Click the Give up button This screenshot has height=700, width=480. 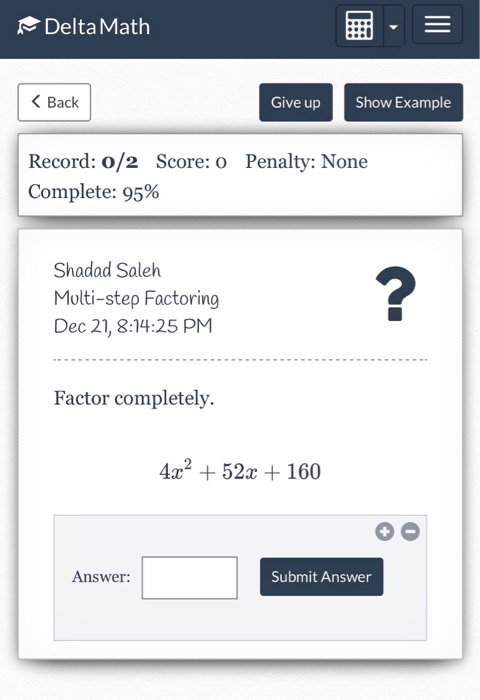coord(296,102)
